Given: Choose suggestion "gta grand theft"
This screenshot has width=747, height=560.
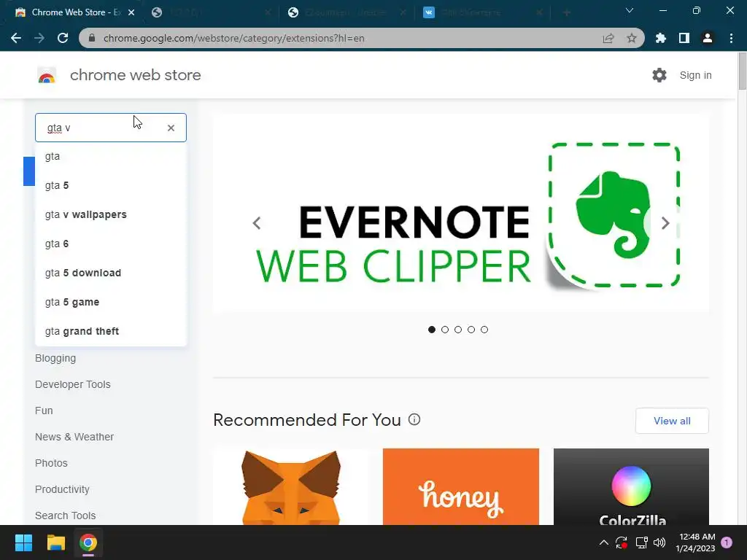Looking at the screenshot, I should (x=111, y=331).
